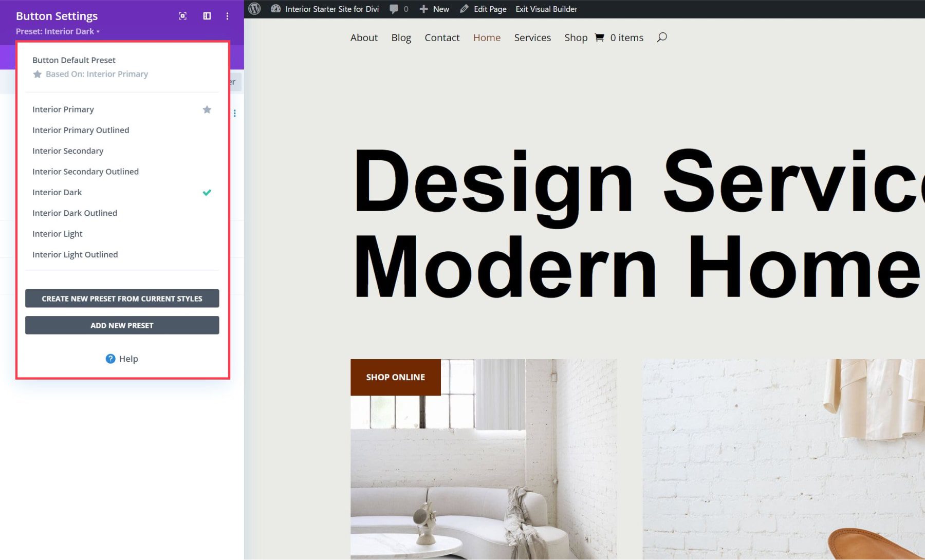The image size is (925, 560).
Task: Open the New dropdown in the admin bar
Action: [434, 9]
